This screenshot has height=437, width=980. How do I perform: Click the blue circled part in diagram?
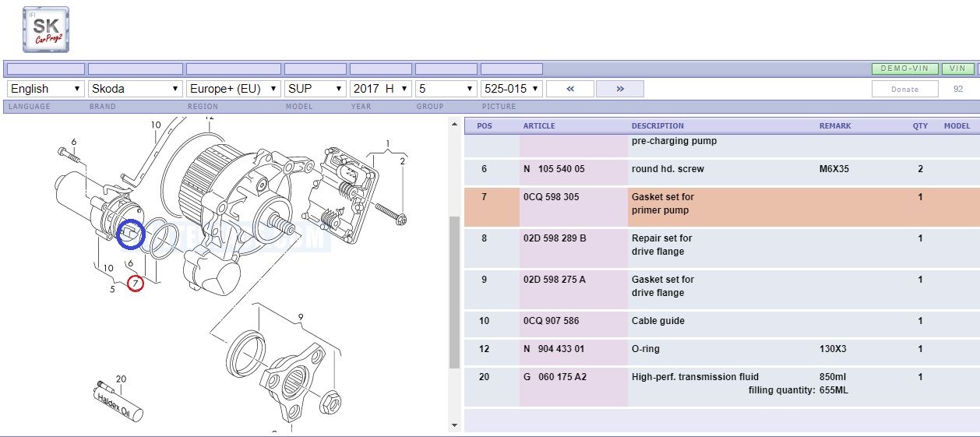(x=130, y=234)
